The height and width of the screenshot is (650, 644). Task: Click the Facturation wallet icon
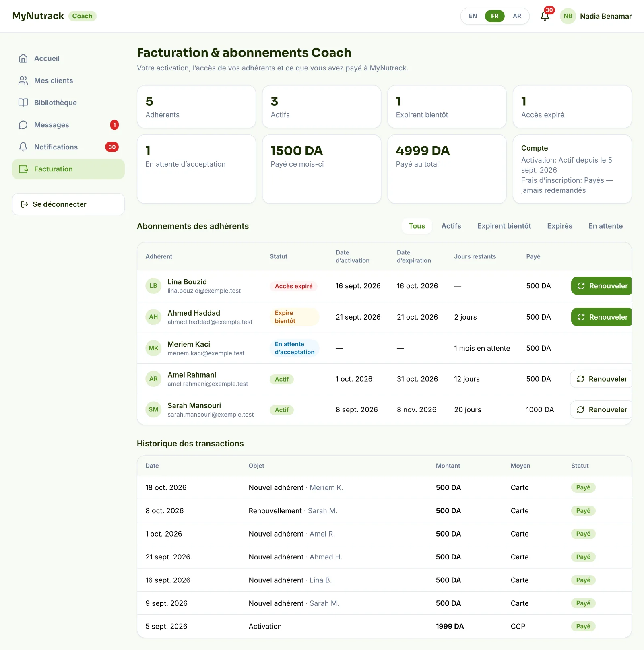coord(23,169)
